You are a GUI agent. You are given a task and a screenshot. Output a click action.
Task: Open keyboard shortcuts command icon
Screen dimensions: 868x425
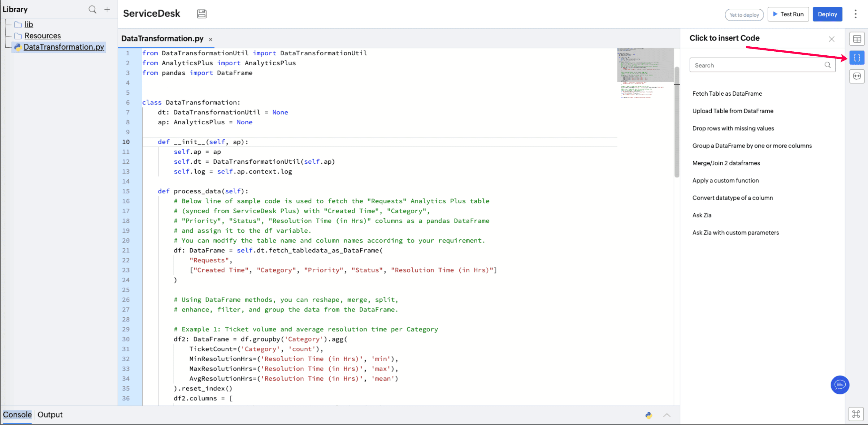pyautogui.click(x=856, y=414)
